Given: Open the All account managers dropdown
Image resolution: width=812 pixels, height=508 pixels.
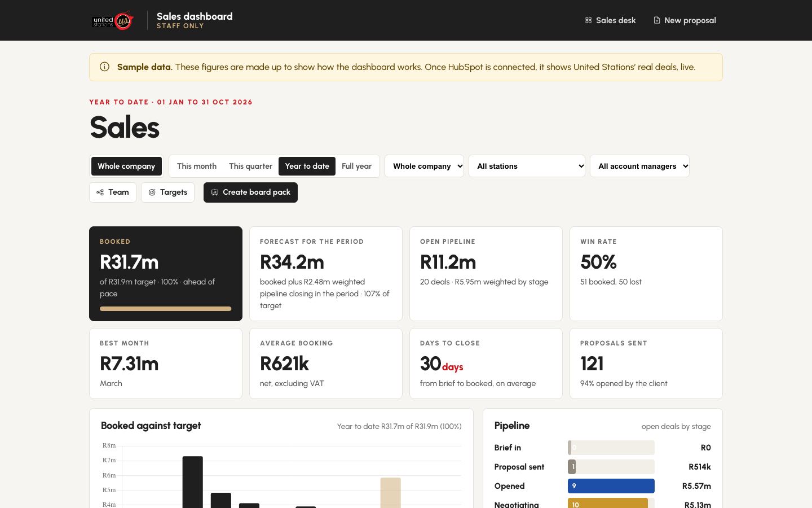Looking at the screenshot, I should pyautogui.click(x=639, y=166).
